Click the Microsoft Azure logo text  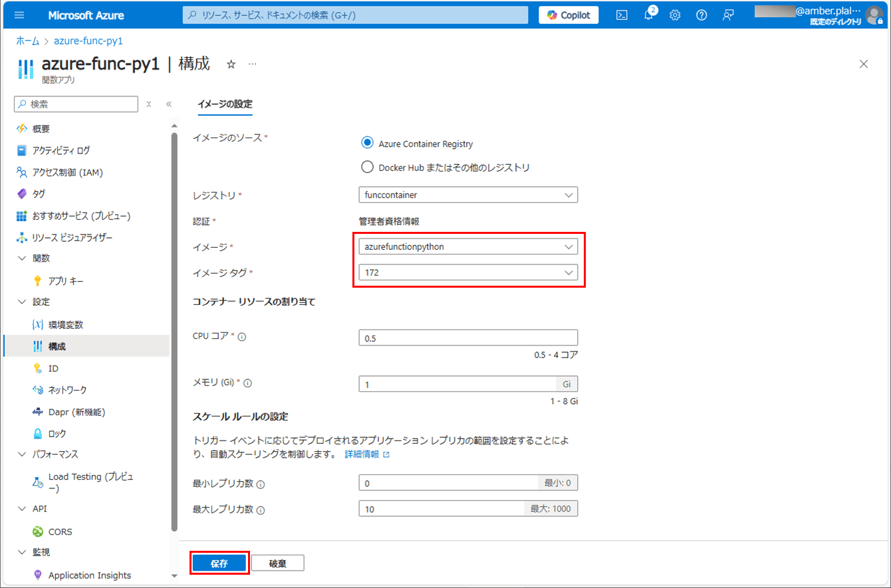(x=86, y=15)
